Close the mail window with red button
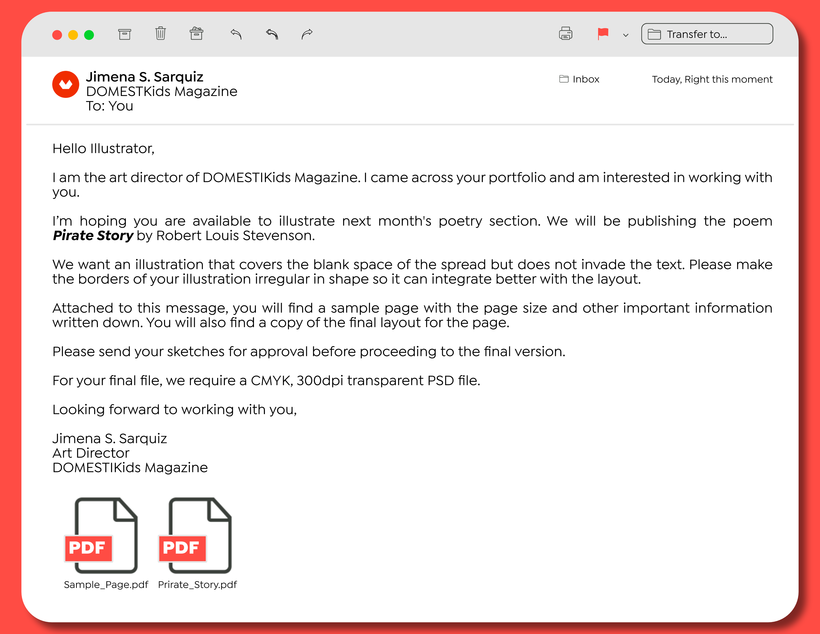 coord(57,35)
